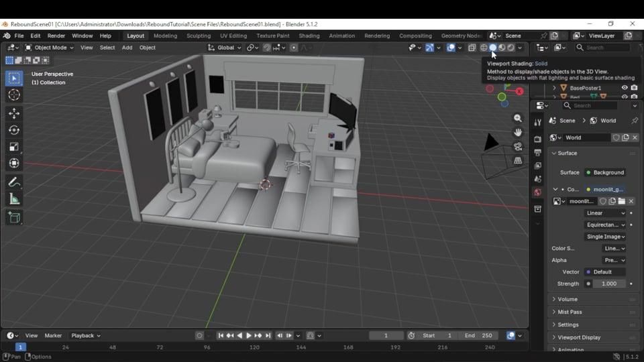The height and width of the screenshot is (362, 644).
Task: Click the moonlit color node link button
Action: click(x=605, y=190)
